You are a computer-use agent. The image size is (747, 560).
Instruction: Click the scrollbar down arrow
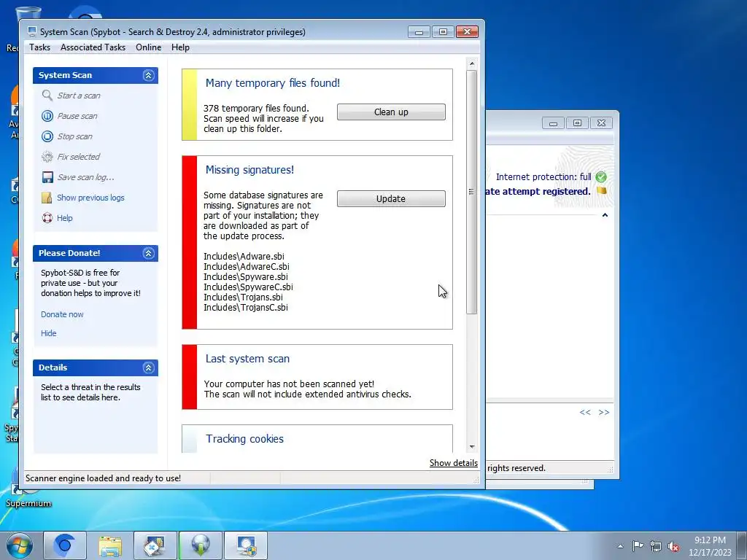pyautogui.click(x=472, y=447)
